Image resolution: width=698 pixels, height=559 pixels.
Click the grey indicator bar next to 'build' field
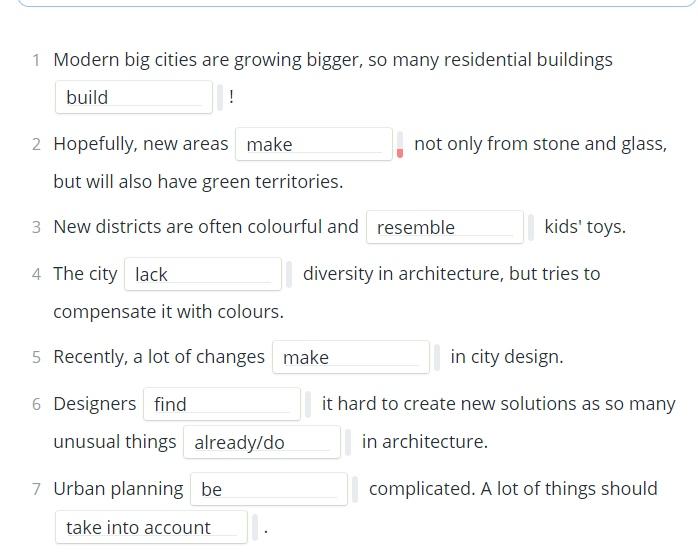pos(220,97)
